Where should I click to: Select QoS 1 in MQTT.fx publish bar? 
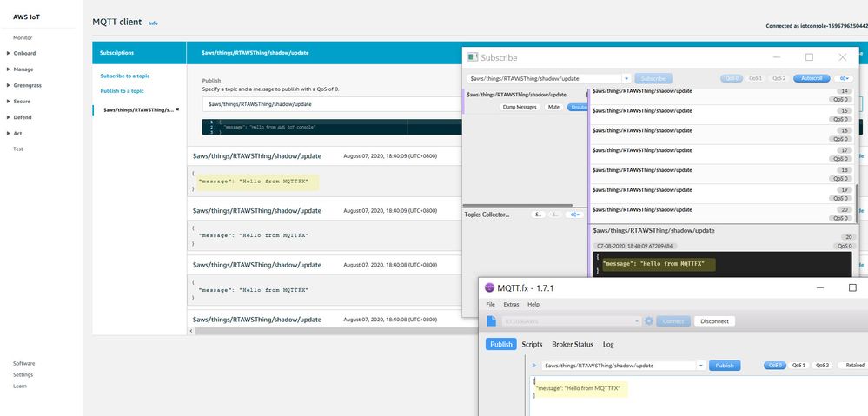tap(798, 365)
